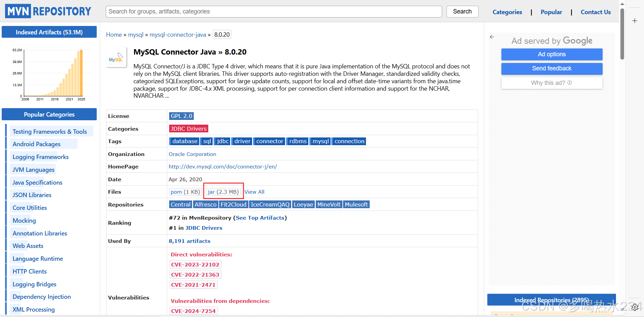Open JSON Libraries category

click(x=32, y=195)
